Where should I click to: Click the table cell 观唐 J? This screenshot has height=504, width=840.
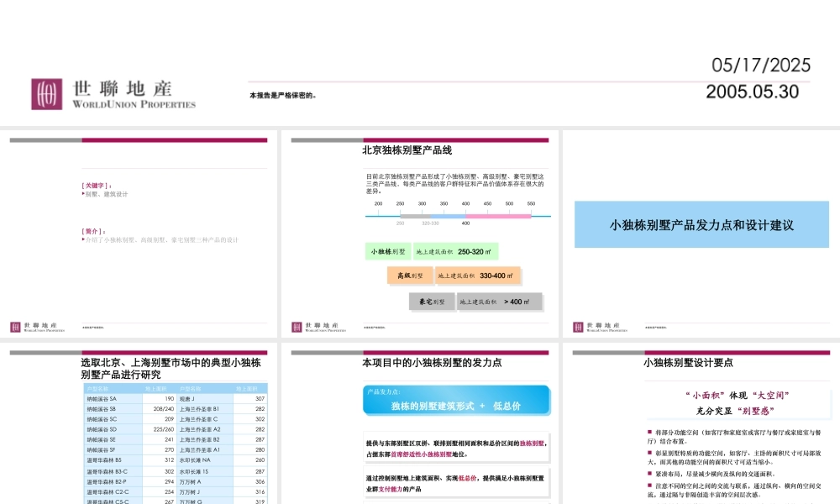pyautogui.click(x=205, y=399)
